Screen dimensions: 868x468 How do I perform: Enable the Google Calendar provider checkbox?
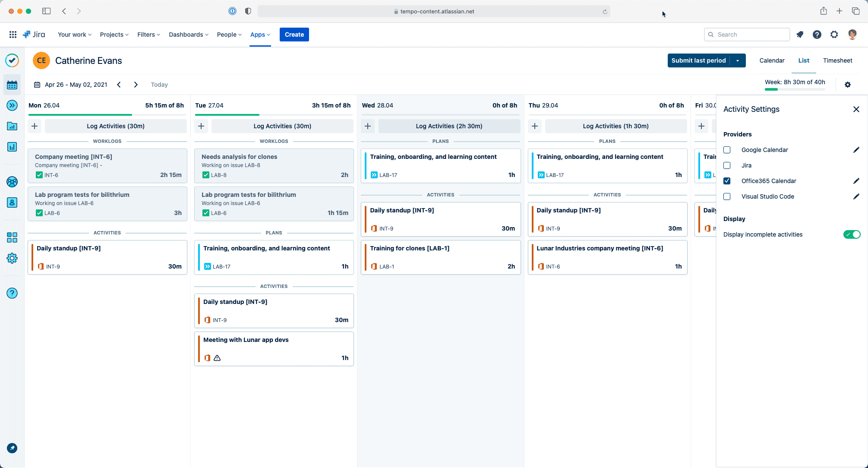coord(727,150)
